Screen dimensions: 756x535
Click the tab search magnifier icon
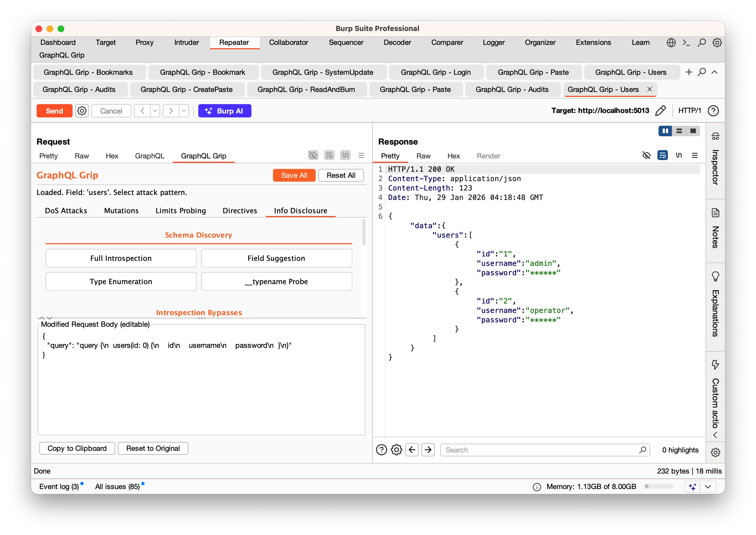[702, 72]
